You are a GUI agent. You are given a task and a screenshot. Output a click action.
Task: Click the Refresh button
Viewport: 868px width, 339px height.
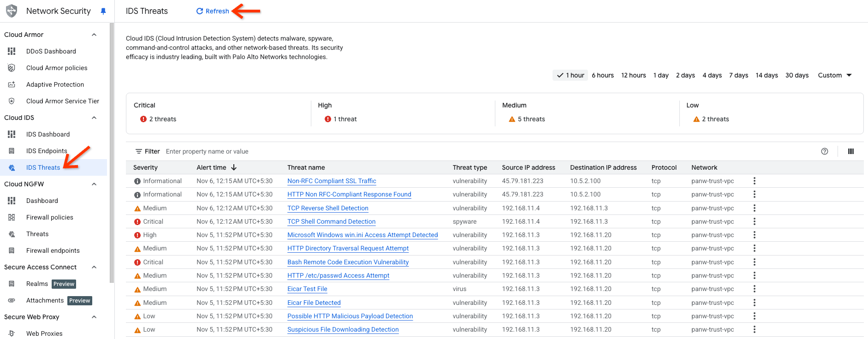213,11
